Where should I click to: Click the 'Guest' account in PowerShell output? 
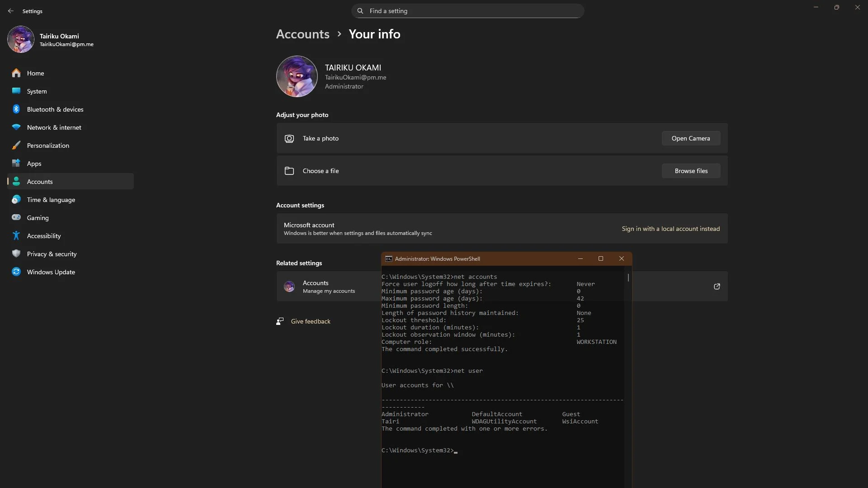point(571,414)
